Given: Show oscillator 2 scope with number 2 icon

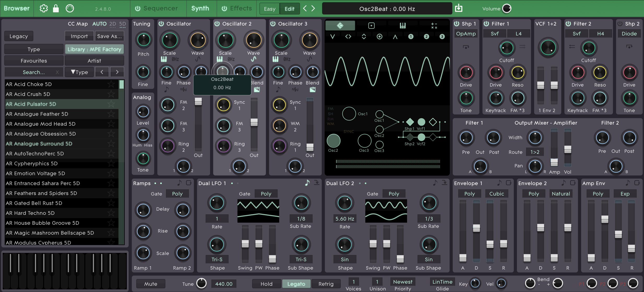Looking at the screenshot, I should point(426,36).
